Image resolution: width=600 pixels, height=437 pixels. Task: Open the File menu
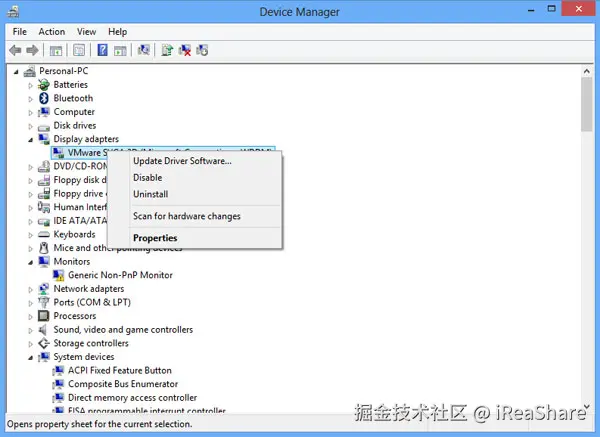coord(20,32)
